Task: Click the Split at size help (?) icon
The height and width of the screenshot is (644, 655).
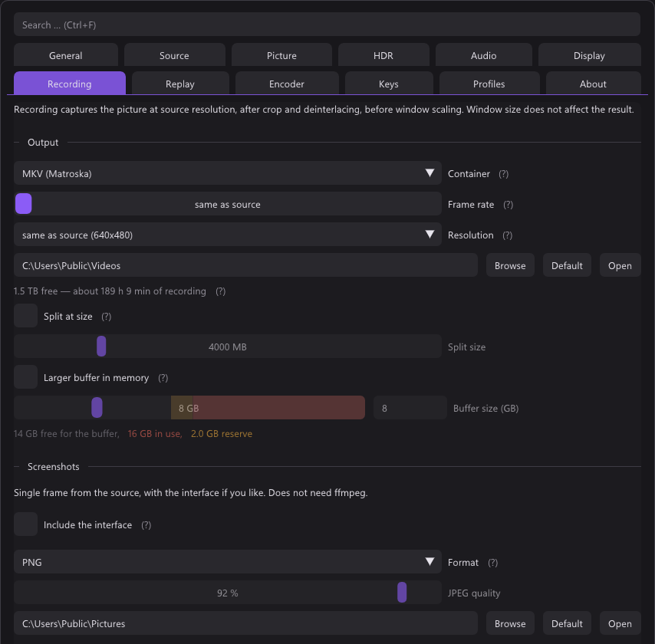Action: 106,317
